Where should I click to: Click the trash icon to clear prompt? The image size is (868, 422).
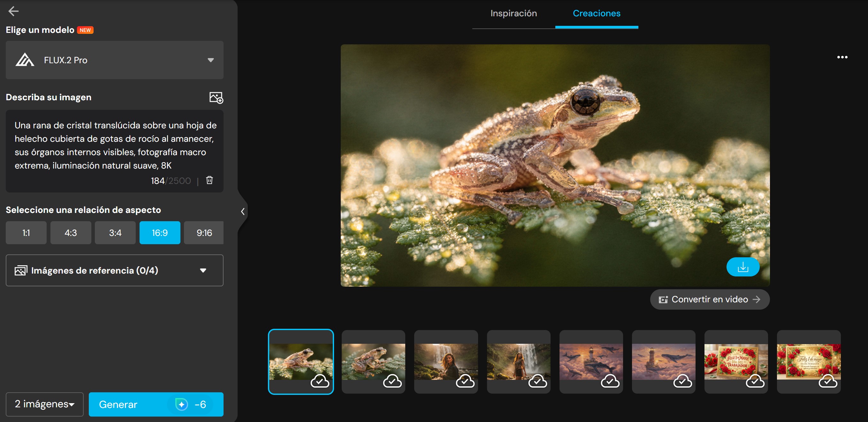209,180
